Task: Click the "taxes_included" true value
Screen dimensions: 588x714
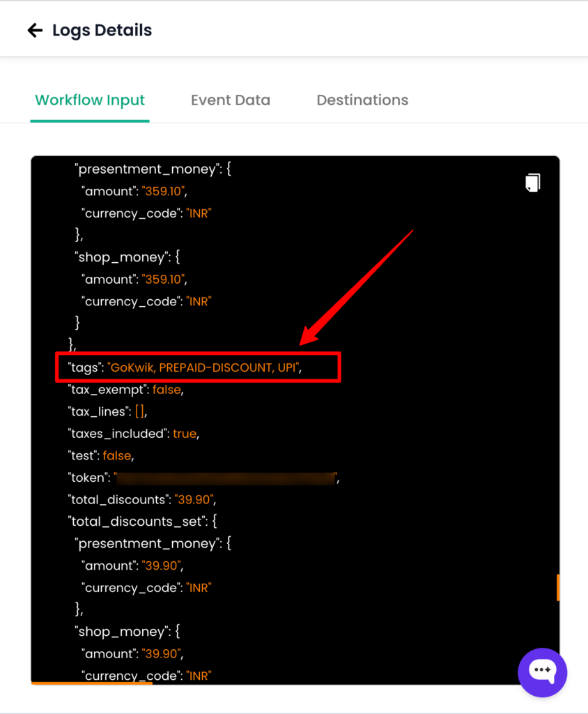Action: [x=184, y=434]
